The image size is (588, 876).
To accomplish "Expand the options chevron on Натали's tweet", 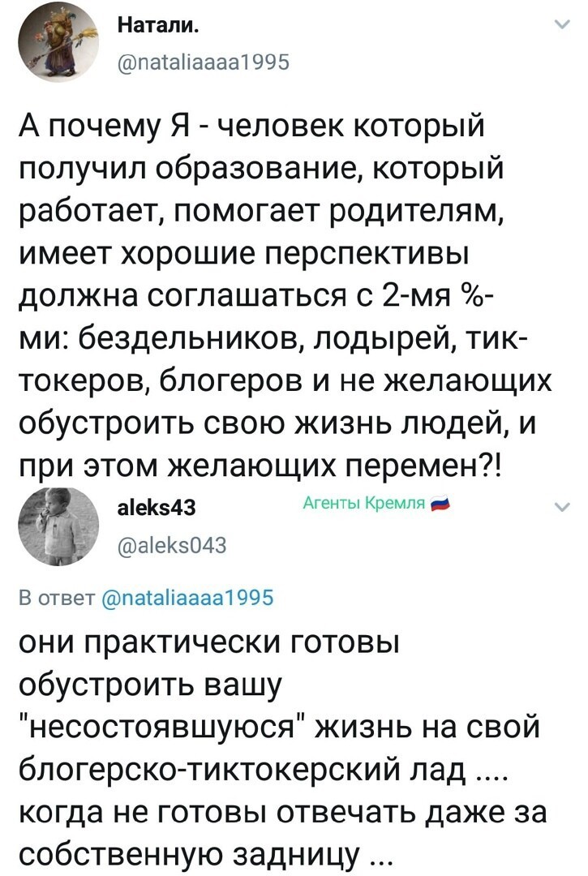I will (x=562, y=24).
